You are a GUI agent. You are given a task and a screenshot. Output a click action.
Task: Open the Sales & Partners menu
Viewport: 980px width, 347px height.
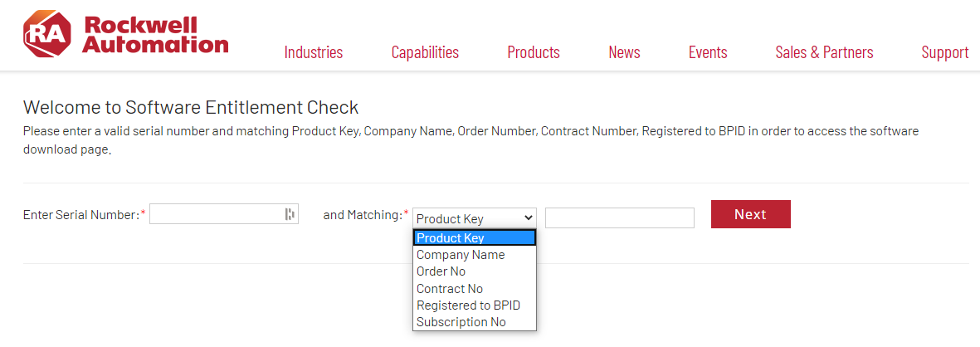pos(824,52)
